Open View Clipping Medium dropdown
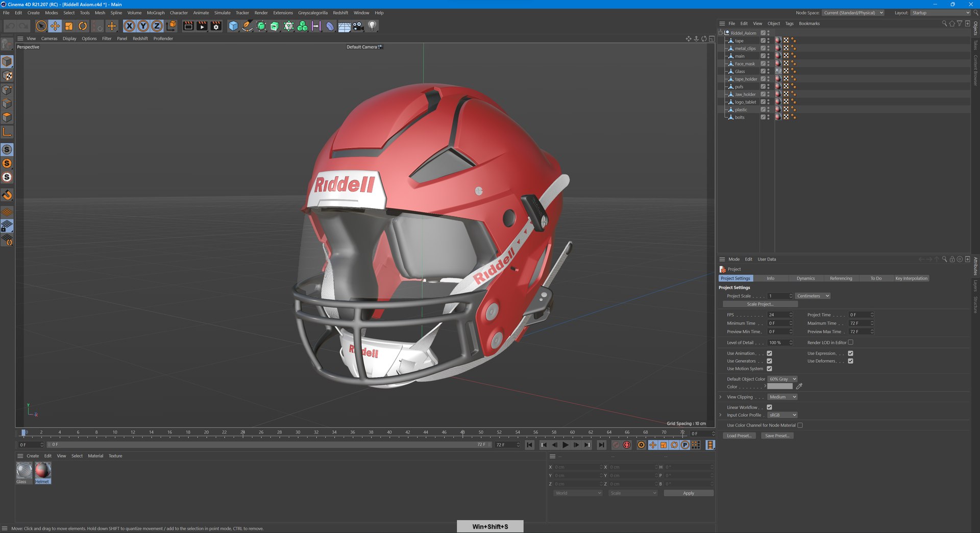The height and width of the screenshot is (533, 980). [x=782, y=397]
